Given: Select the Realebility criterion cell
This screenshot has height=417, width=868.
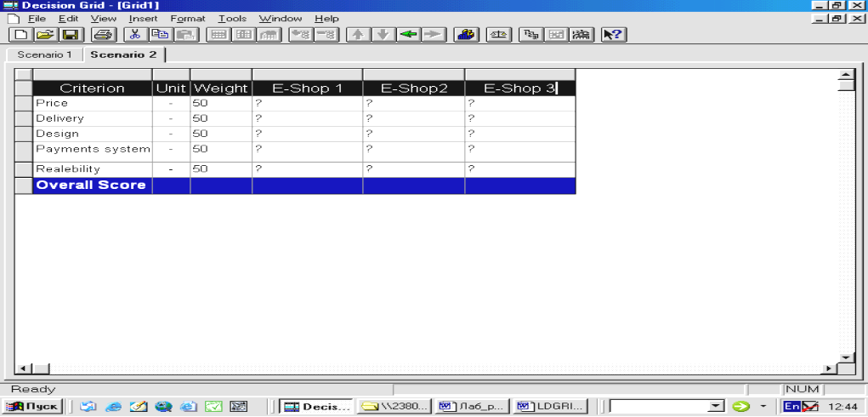Looking at the screenshot, I should (93, 169).
